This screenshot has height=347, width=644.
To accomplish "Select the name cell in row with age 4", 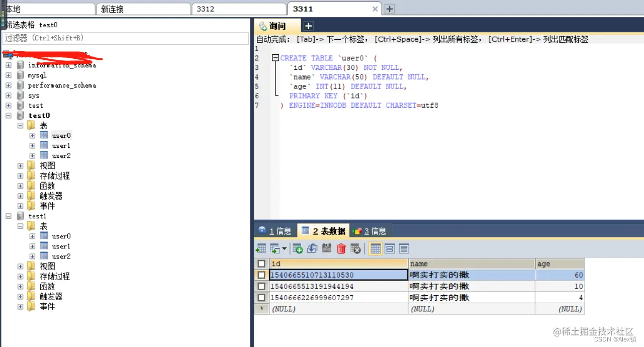I will pos(472,298).
